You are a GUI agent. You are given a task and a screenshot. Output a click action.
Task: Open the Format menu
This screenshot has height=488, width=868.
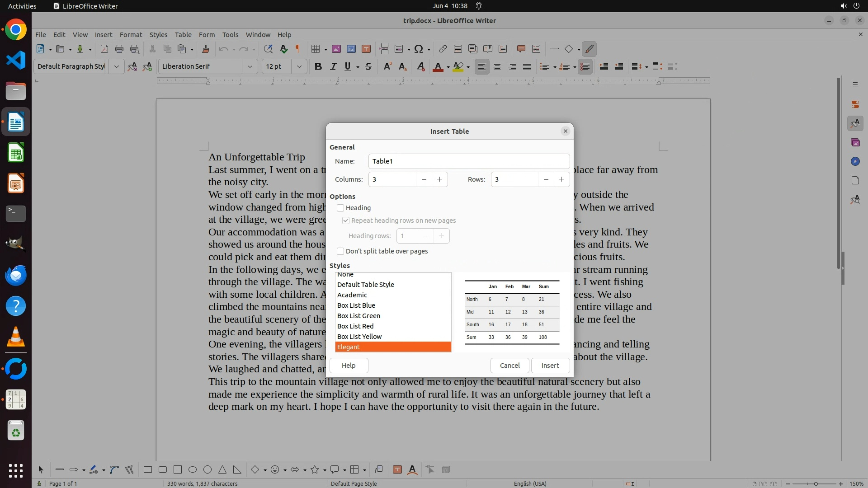pos(131,34)
